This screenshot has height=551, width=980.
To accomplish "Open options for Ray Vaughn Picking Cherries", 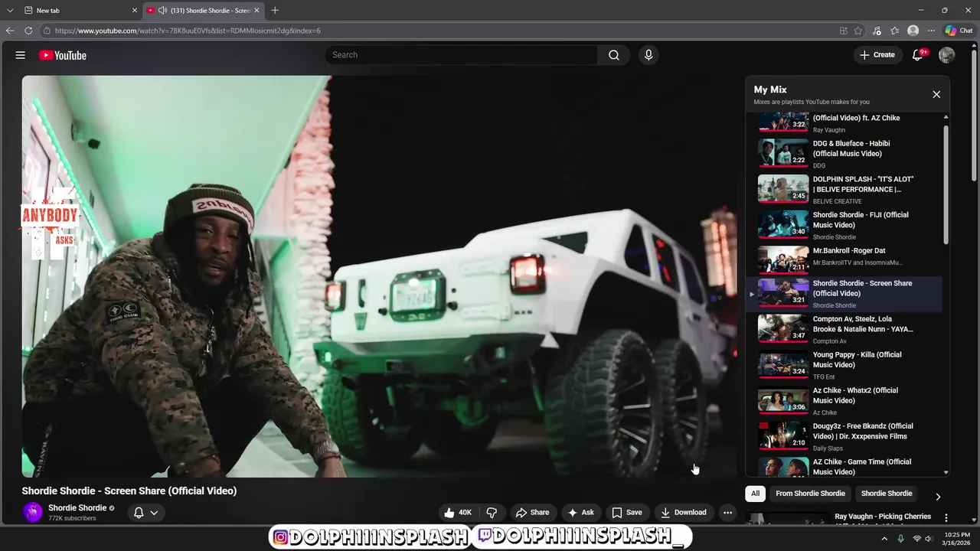I will tap(946, 518).
